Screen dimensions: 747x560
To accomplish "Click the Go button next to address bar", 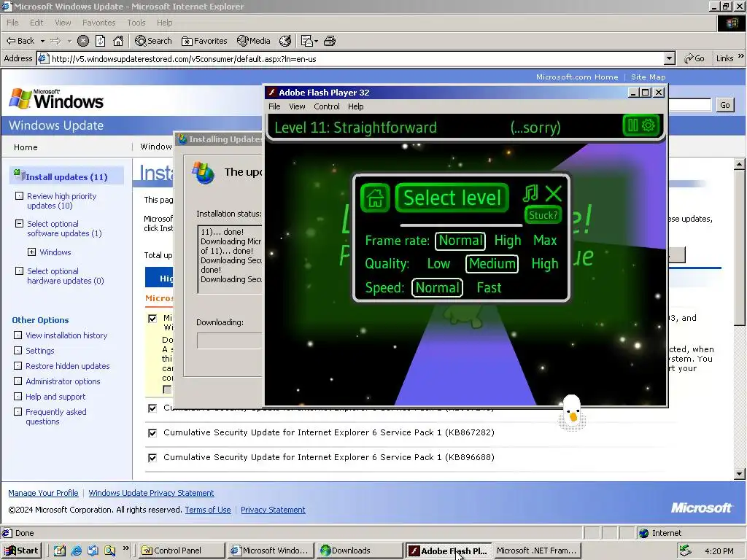I will tap(694, 58).
